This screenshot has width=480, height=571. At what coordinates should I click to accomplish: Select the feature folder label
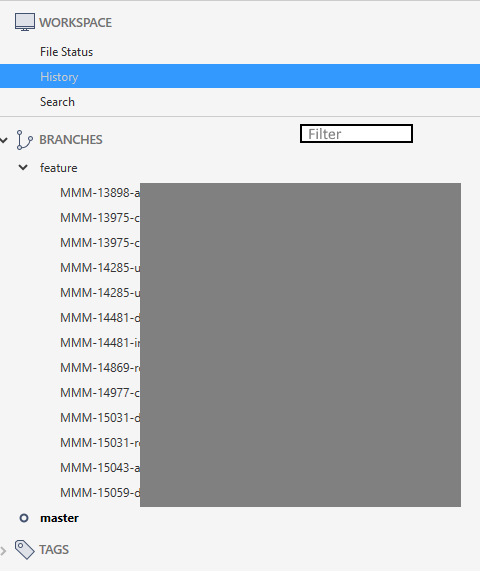(59, 168)
